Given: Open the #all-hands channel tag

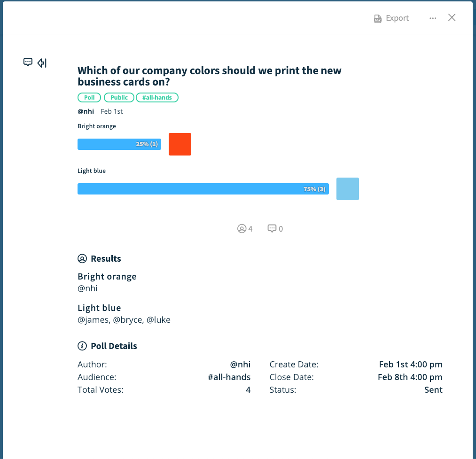Looking at the screenshot, I should click(x=157, y=98).
